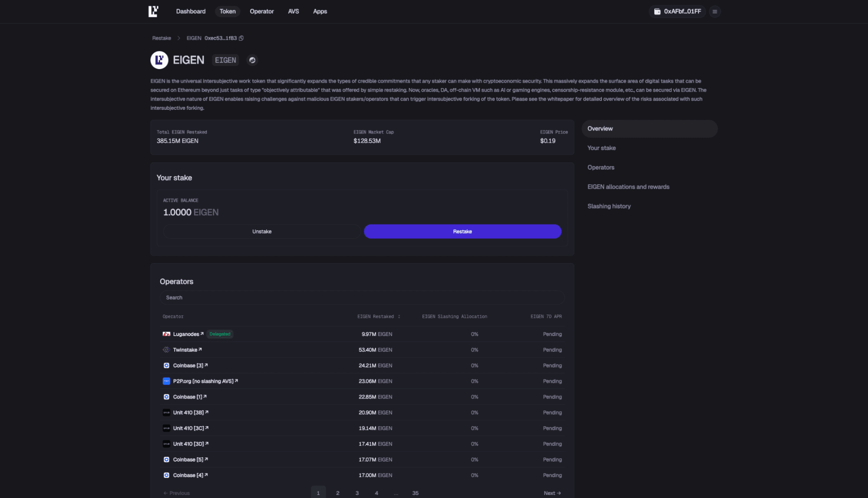Open EIGEN allocations and rewards section

(x=628, y=187)
